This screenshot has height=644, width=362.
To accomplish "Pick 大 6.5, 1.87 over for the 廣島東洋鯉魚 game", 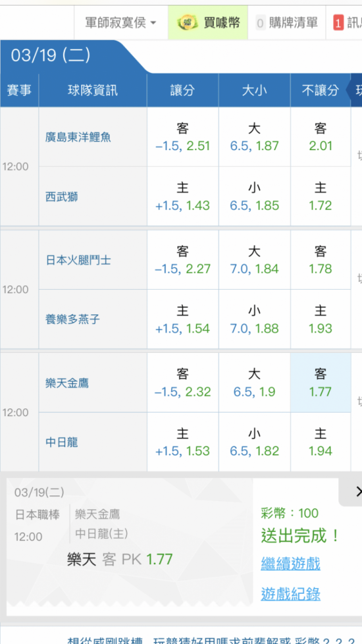I will (254, 137).
